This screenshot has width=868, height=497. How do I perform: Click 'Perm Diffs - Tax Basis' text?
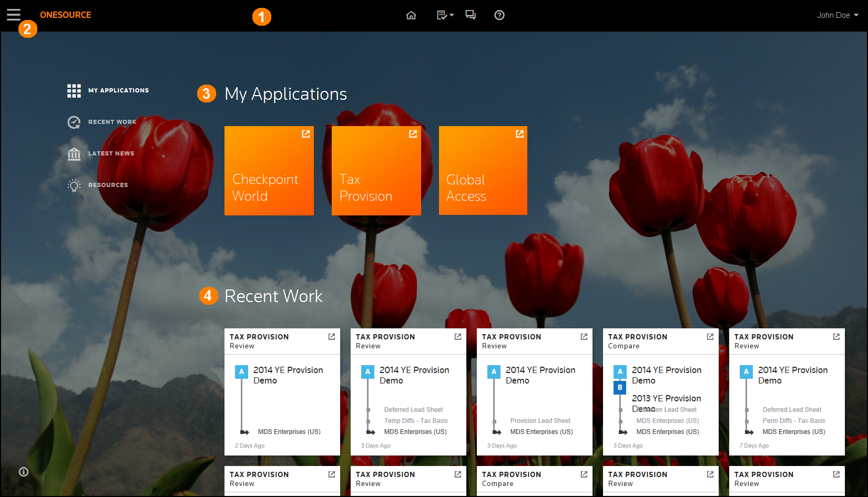click(x=794, y=421)
